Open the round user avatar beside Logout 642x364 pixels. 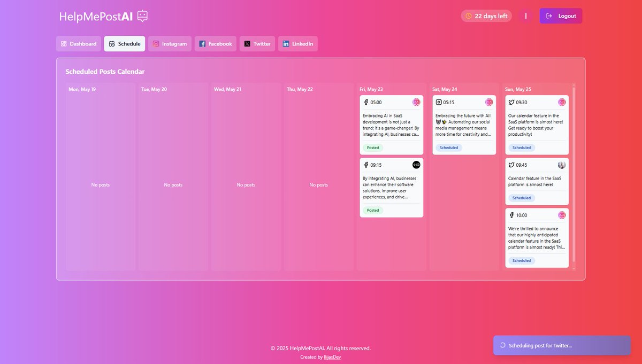pyautogui.click(x=526, y=16)
